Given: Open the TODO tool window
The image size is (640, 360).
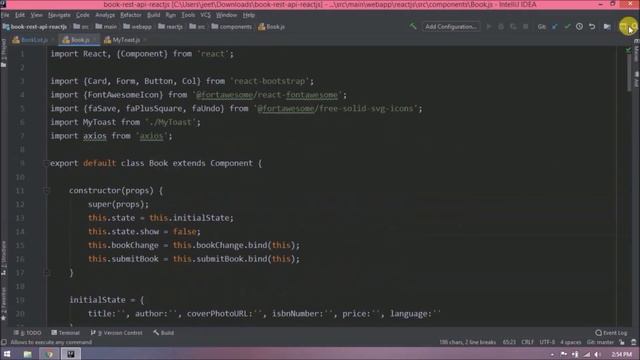Looking at the screenshot, I should [x=27, y=333].
